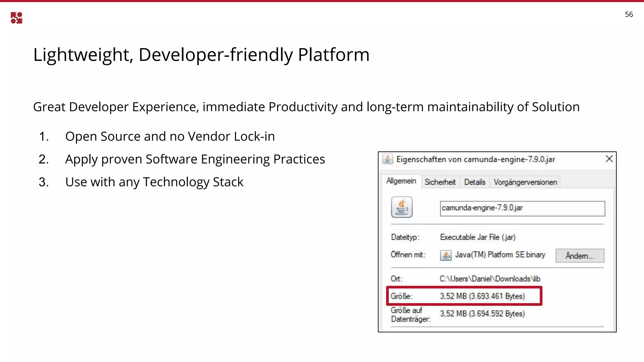
Task: Select the Allgemein tab
Action: click(x=401, y=181)
